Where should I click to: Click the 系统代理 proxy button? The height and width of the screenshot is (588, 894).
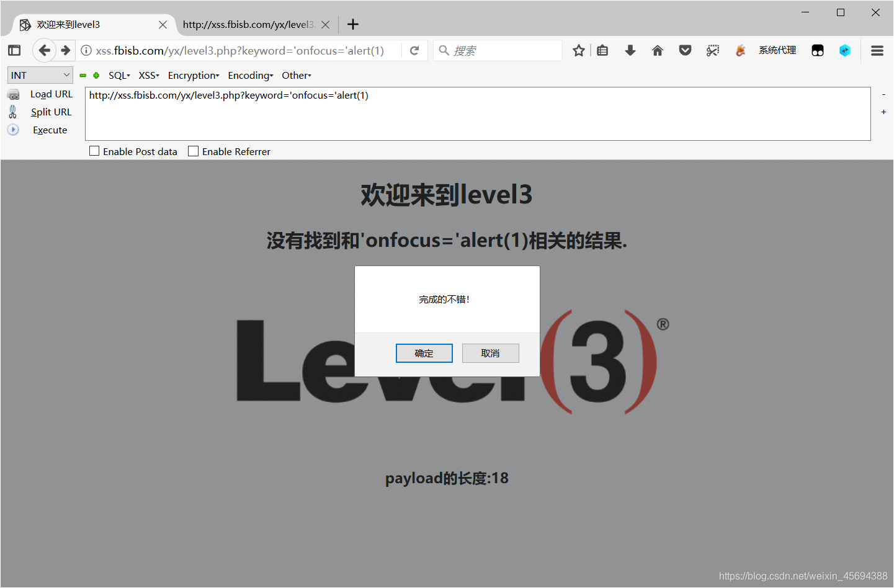[777, 50]
